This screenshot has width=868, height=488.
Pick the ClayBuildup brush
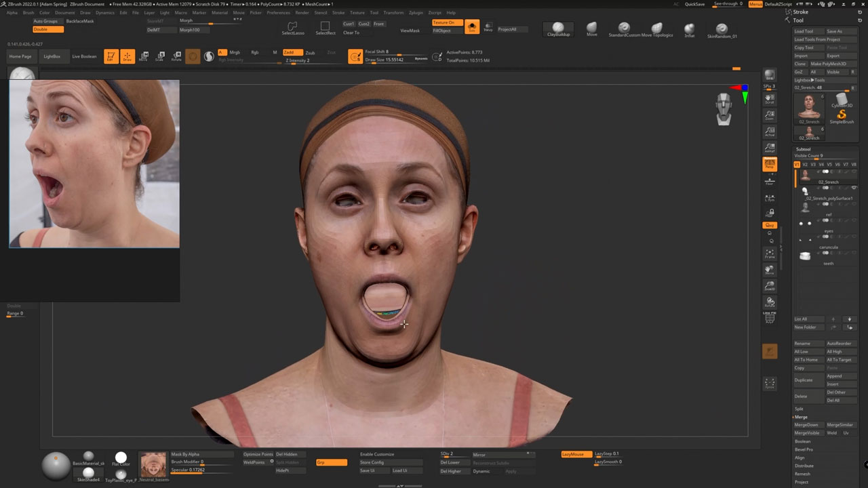(558, 28)
